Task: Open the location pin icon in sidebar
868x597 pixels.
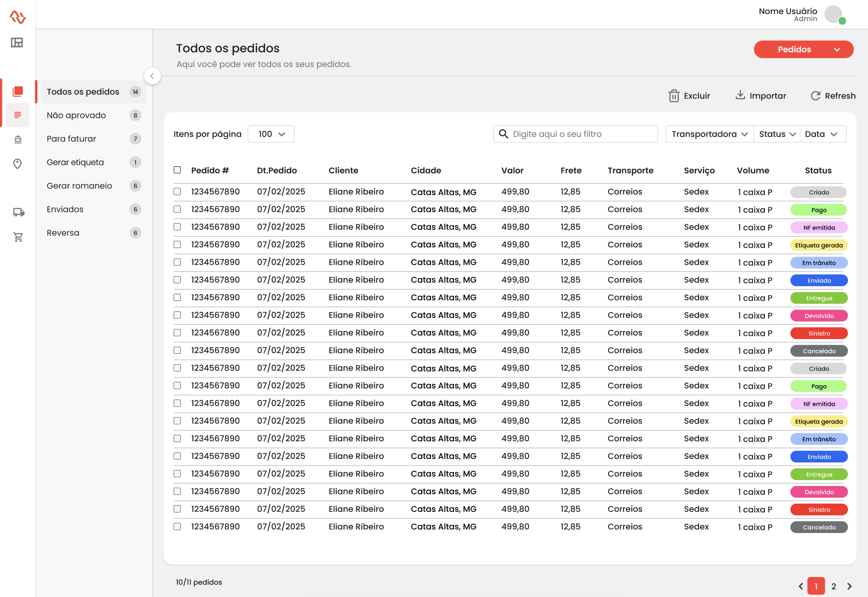Action: (x=17, y=164)
